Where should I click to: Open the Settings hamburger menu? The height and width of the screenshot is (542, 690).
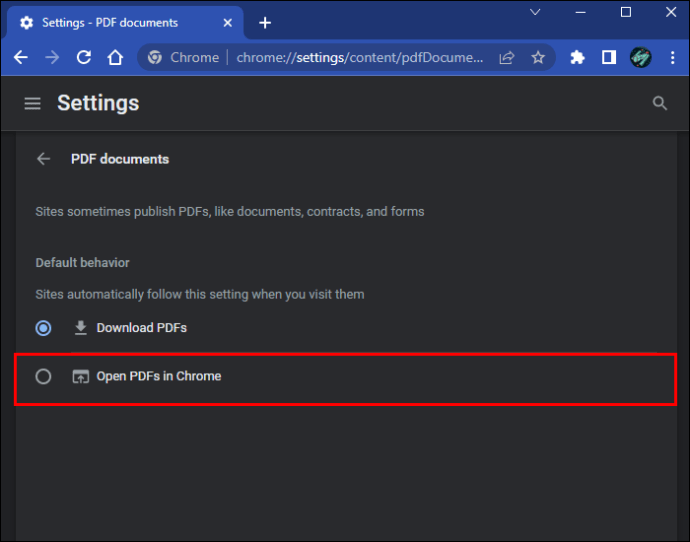click(33, 103)
